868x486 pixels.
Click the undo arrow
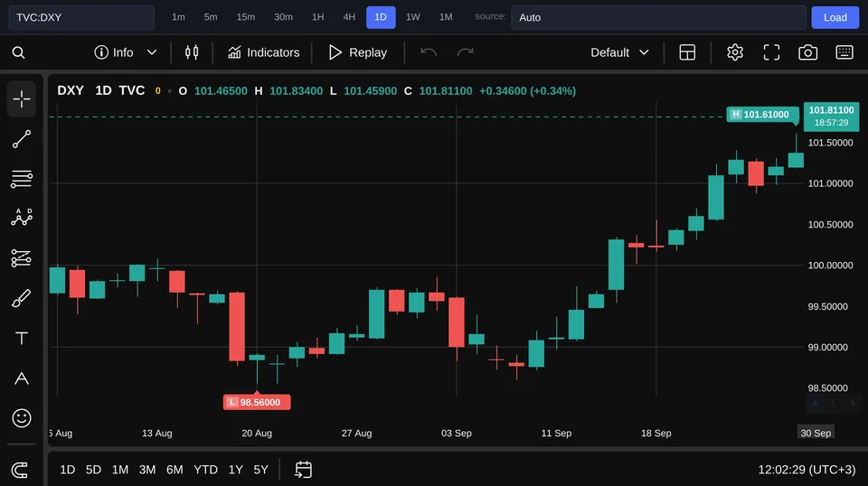[x=429, y=52]
